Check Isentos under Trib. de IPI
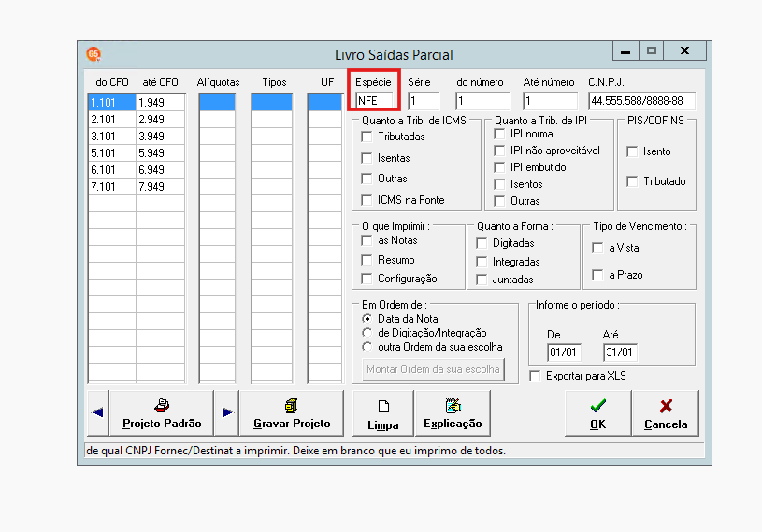The height and width of the screenshot is (532, 762). point(499,184)
